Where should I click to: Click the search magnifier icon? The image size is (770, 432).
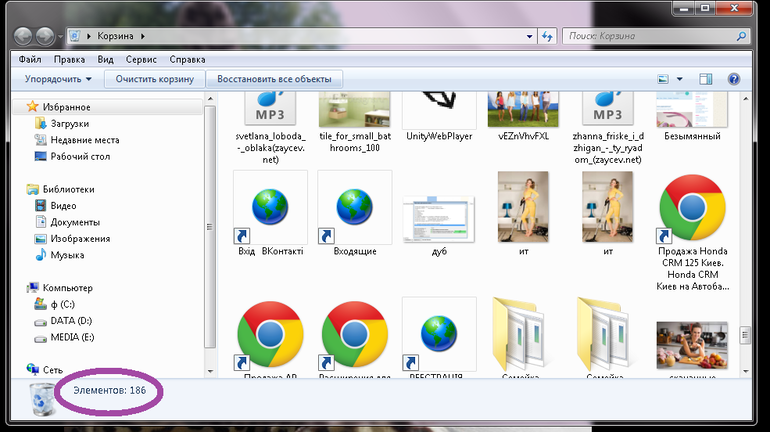[x=741, y=36]
